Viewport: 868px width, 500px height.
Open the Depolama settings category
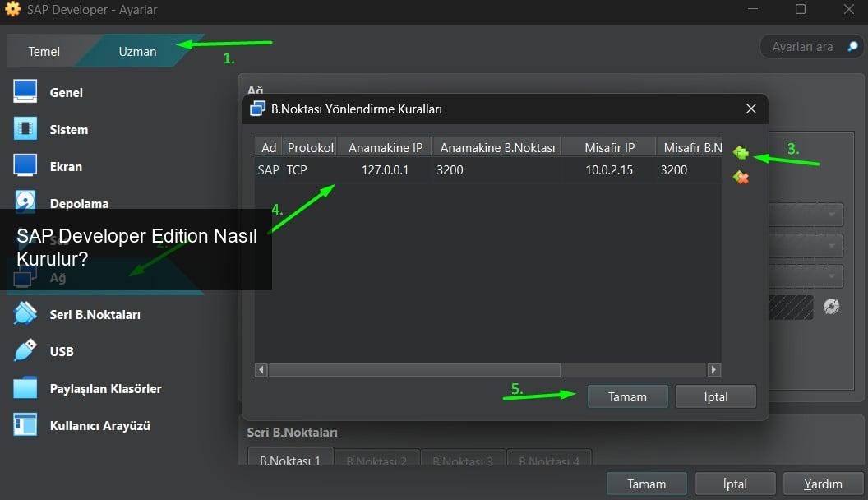pos(78,203)
